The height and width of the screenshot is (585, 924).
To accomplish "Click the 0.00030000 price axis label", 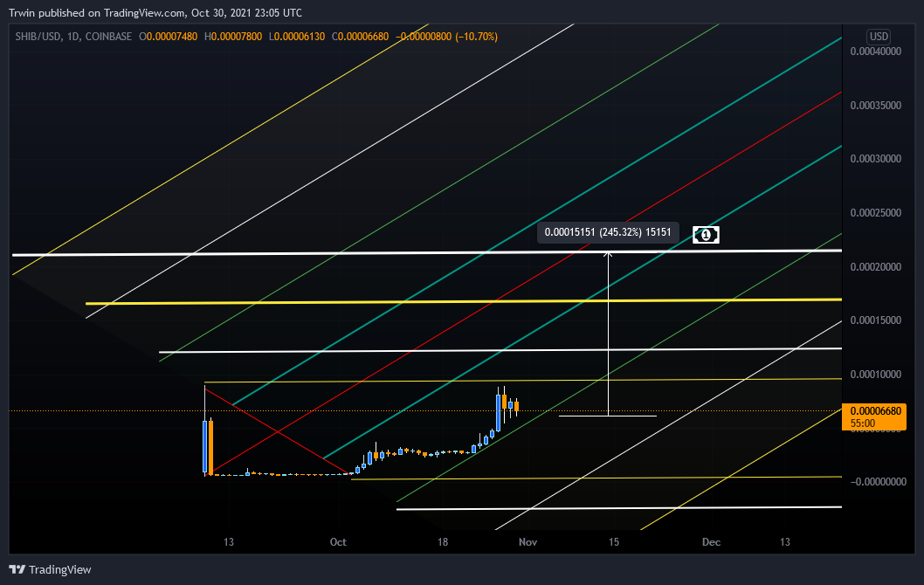I will 876,159.
